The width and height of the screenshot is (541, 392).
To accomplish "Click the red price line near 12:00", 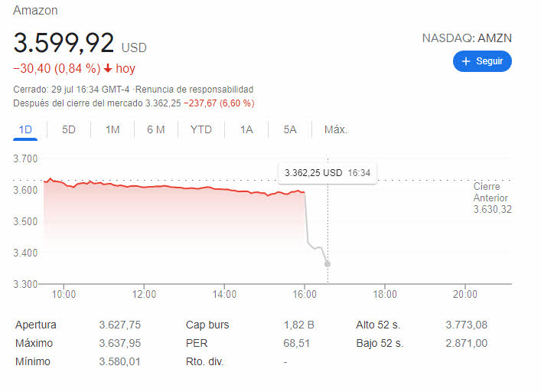I will (144, 186).
